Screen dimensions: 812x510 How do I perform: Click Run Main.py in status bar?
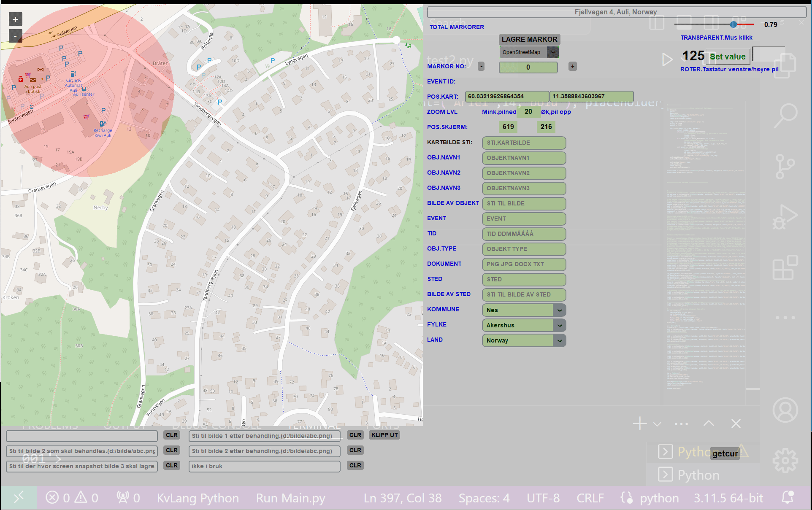(x=290, y=498)
